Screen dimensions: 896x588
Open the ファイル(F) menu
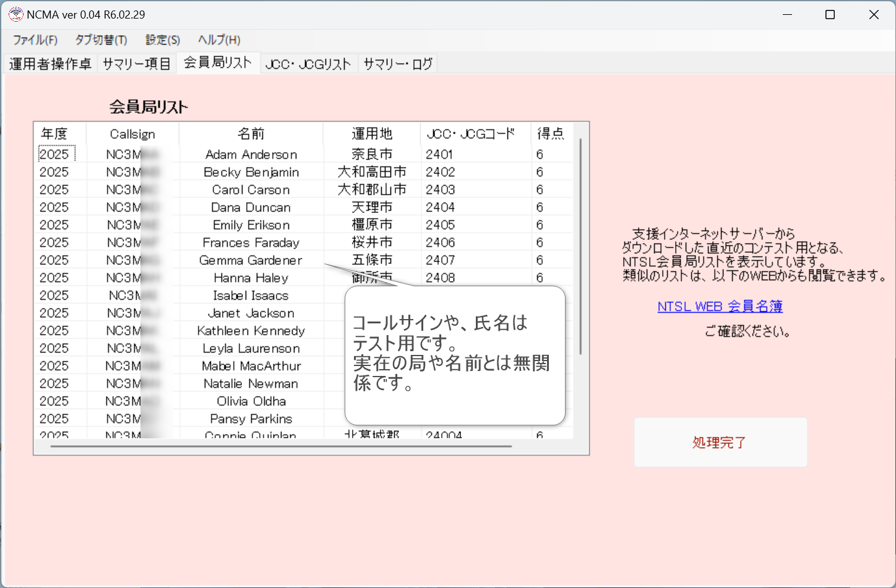coord(35,40)
